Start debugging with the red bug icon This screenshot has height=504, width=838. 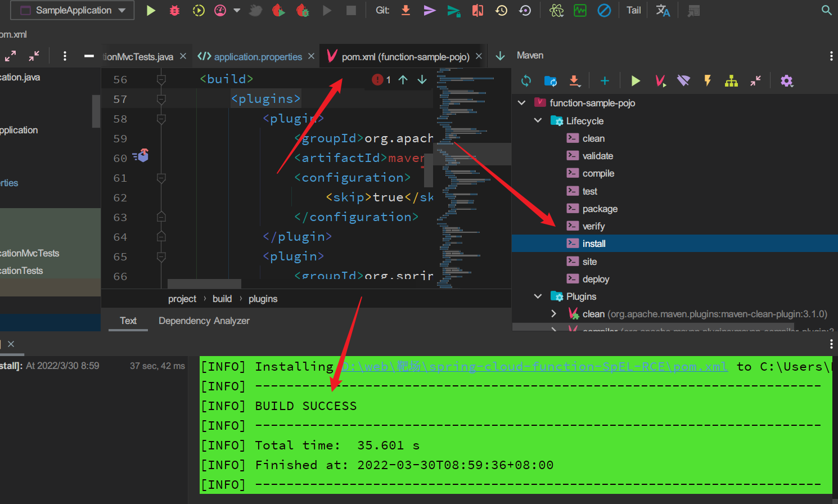click(x=174, y=10)
